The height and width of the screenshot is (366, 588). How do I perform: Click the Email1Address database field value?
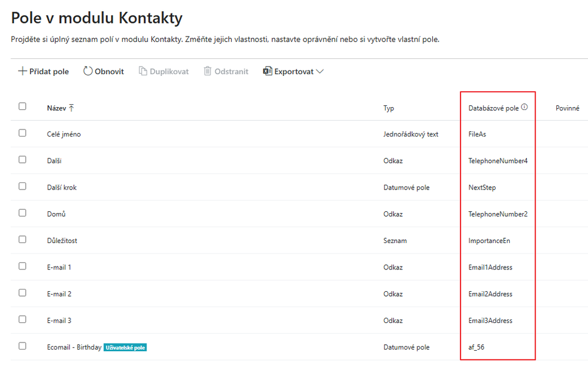tap(490, 267)
